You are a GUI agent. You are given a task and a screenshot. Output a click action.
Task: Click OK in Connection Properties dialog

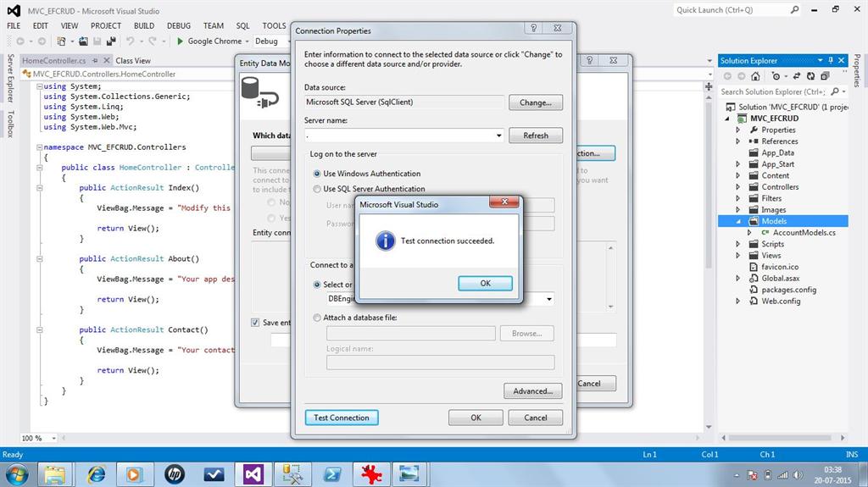pyautogui.click(x=476, y=418)
